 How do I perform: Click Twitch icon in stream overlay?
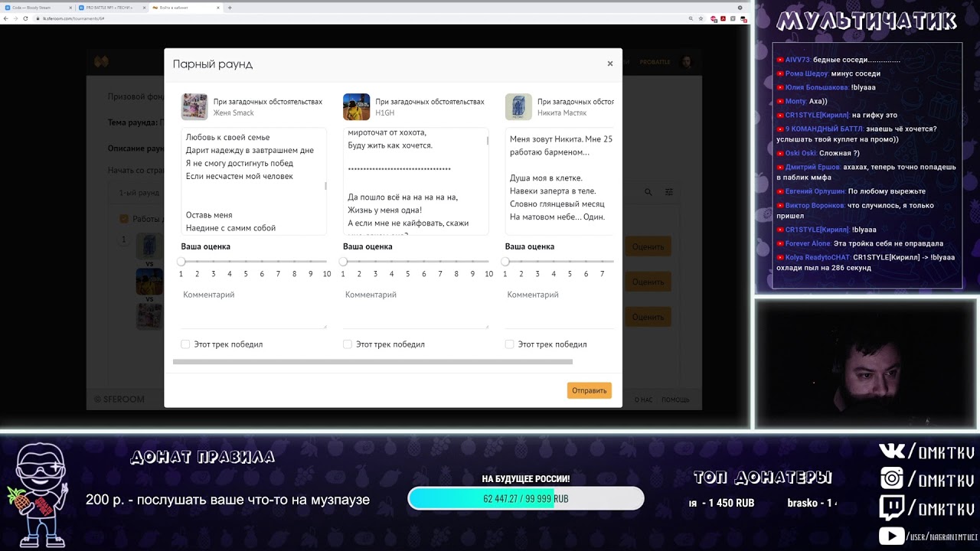pos(892,508)
